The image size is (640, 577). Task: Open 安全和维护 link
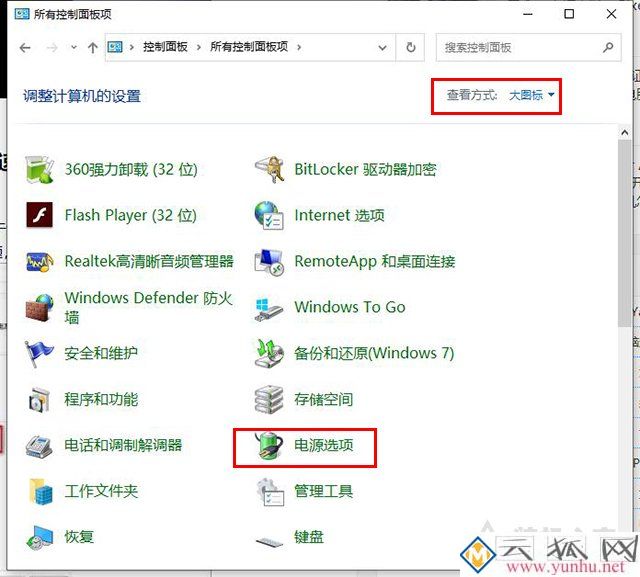[101, 353]
